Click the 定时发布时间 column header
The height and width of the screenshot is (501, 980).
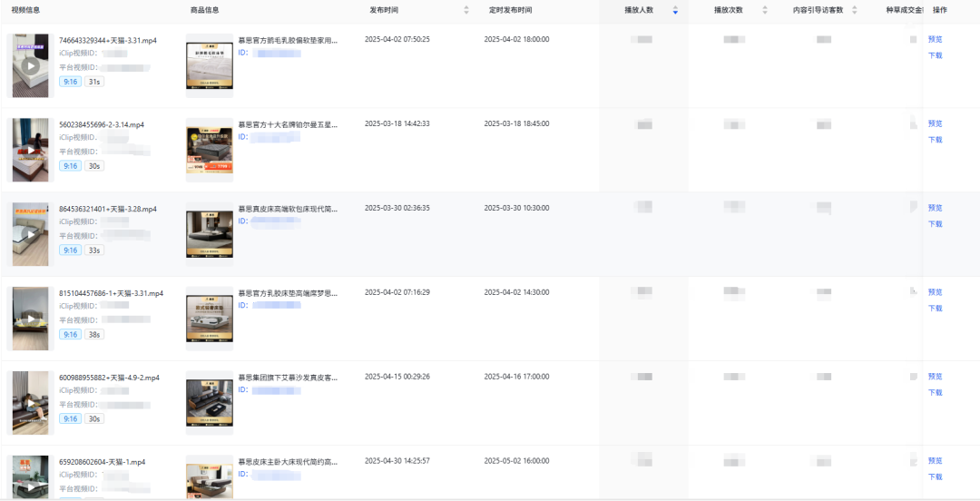(x=511, y=11)
